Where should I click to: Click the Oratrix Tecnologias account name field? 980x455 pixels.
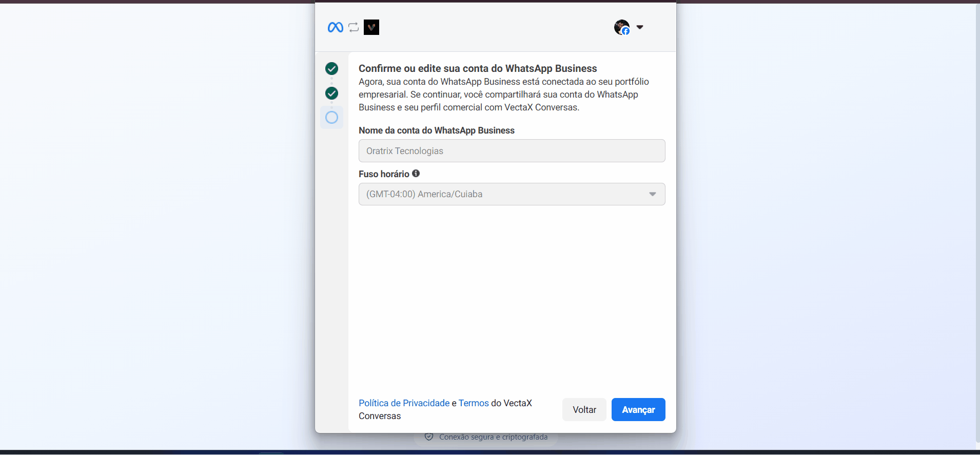tap(512, 151)
